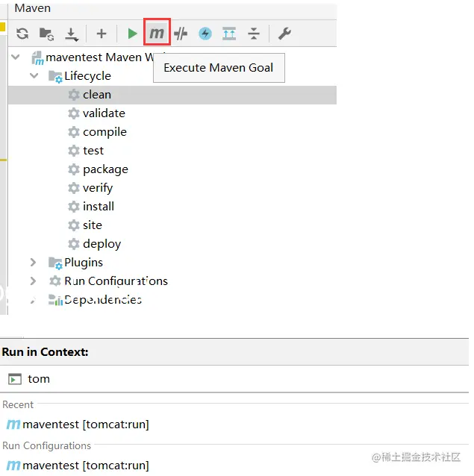Screen dimensions: 474x476
Task: Select the validate lifecycle goal
Action: coord(104,113)
